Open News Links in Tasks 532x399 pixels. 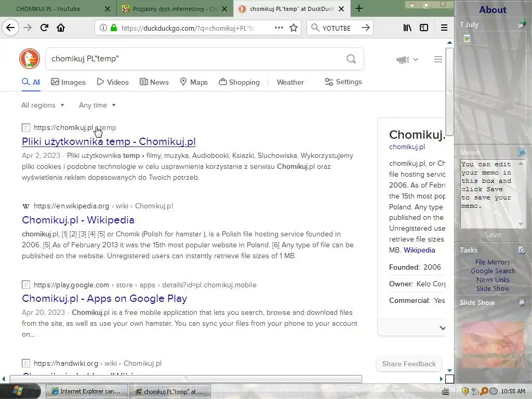click(493, 280)
